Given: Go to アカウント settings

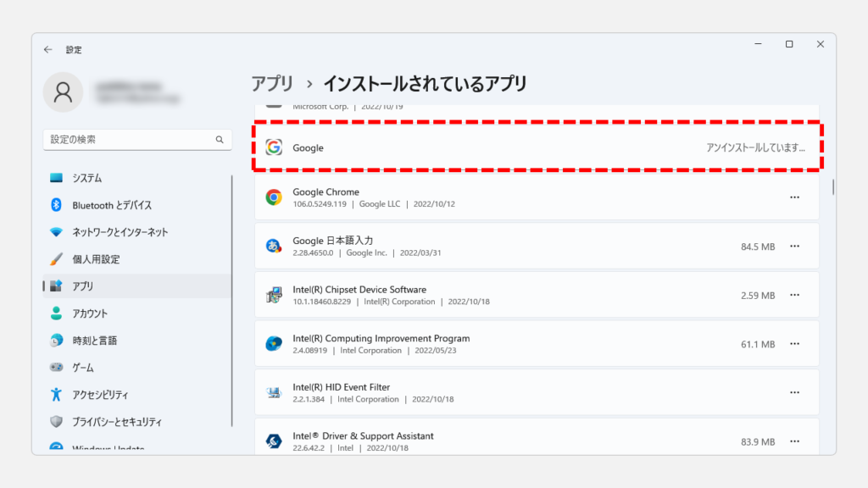Looking at the screenshot, I should tap(90, 313).
